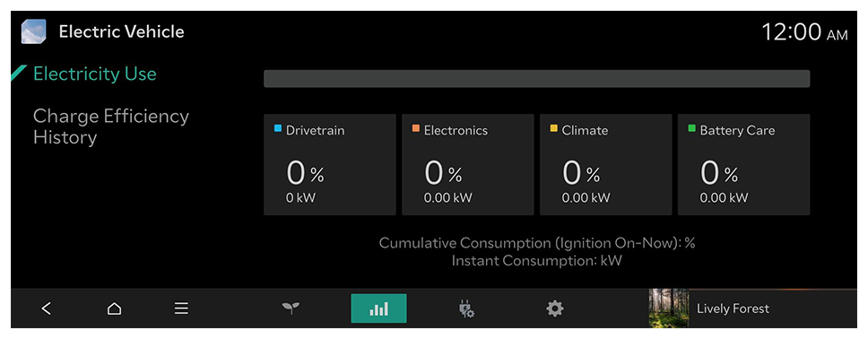Tap the Drivetrain consumption card
This screenshot has height=339, width=868.
330,164
